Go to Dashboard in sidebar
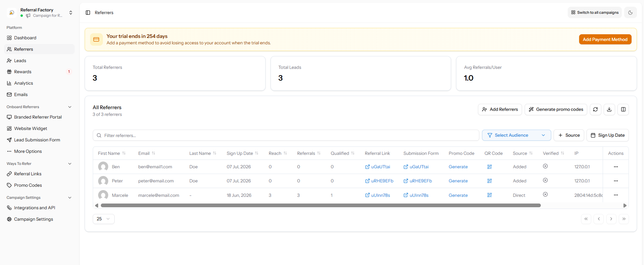The width and height of the screenshot is (644, 265). pyautogui.click(x=39, y=38)
